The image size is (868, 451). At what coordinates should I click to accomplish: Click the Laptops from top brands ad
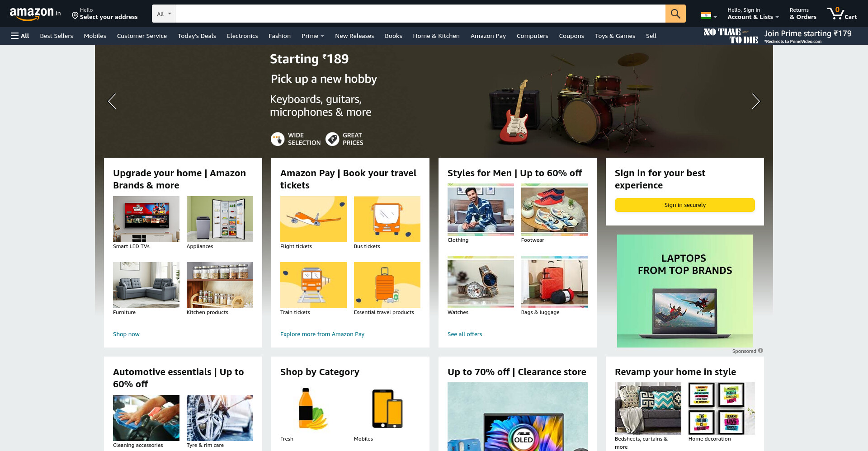tap(685, 291)
